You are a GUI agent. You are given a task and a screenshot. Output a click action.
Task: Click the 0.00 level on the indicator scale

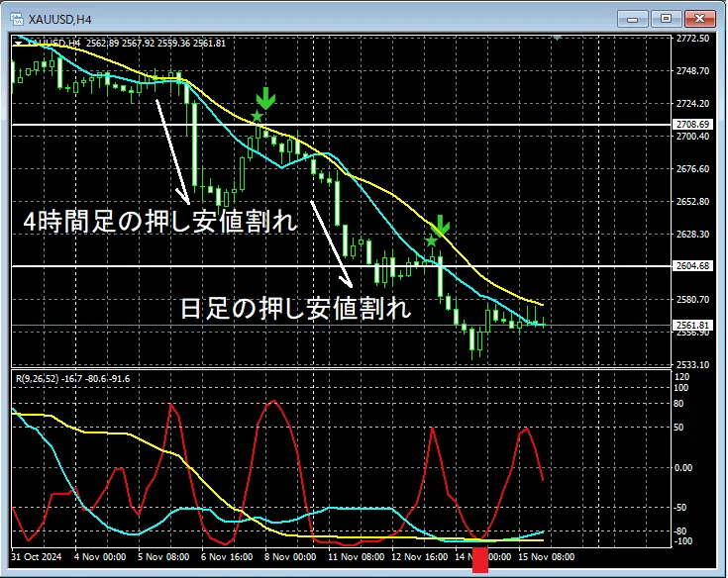(x=683, y=467)
